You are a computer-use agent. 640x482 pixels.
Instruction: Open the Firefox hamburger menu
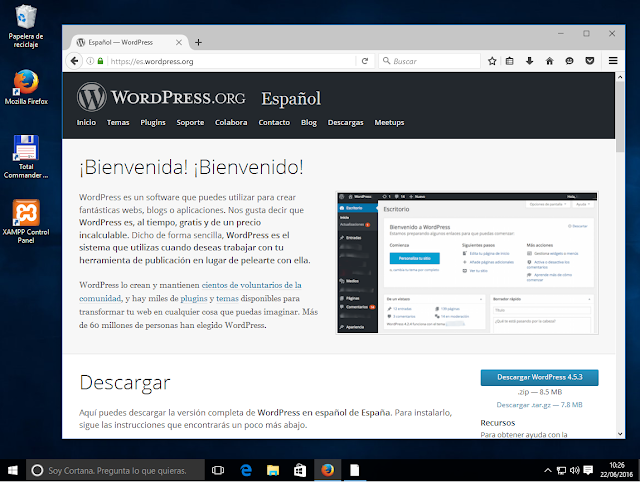[x=613, y=61]
